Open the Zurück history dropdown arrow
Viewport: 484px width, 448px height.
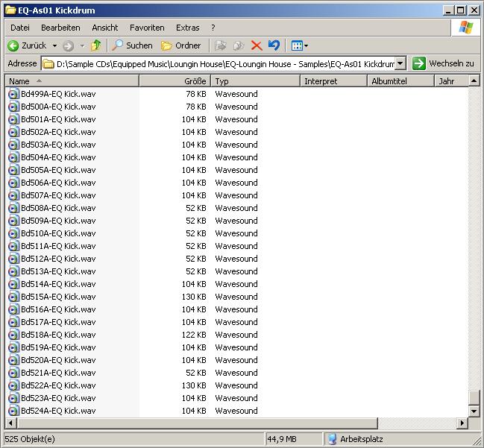coord(54,46)
